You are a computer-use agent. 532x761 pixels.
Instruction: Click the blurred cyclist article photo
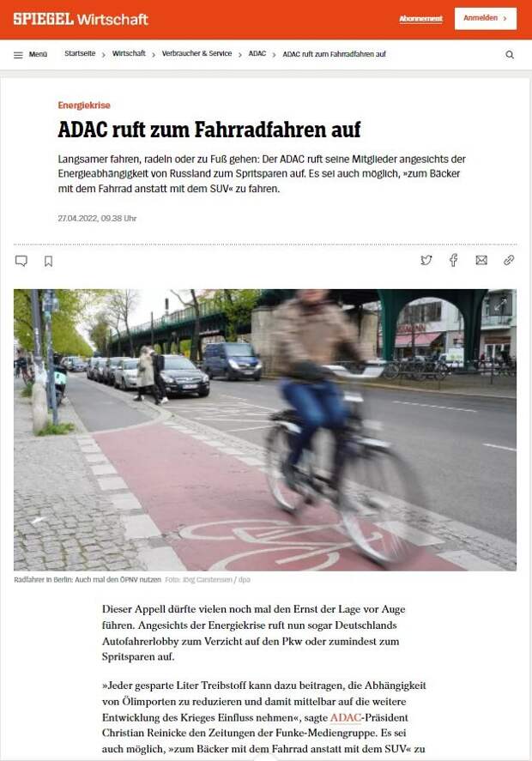pos(265,430)
